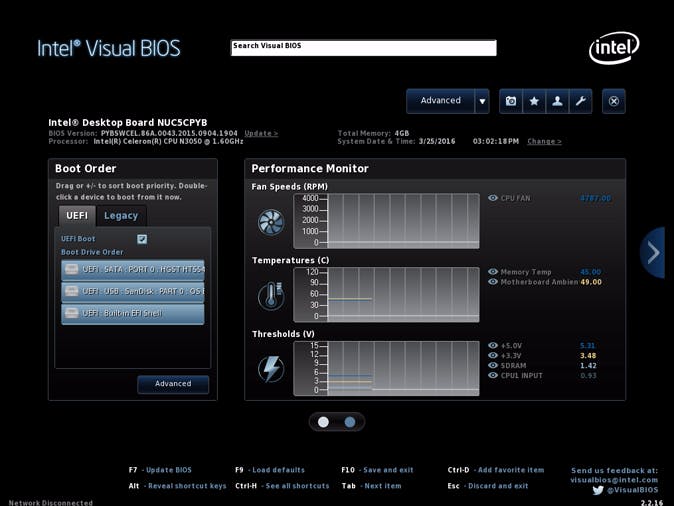Click the Twitter bird icon

pos(597,490)
